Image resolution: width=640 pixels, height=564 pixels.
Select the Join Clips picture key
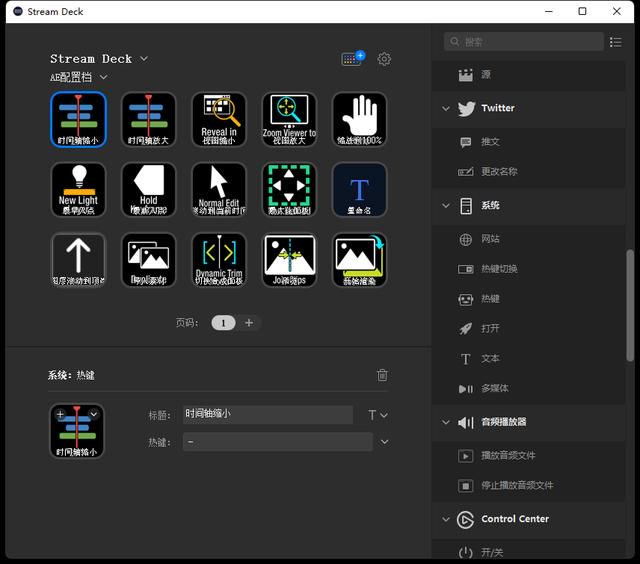point(289,260)
